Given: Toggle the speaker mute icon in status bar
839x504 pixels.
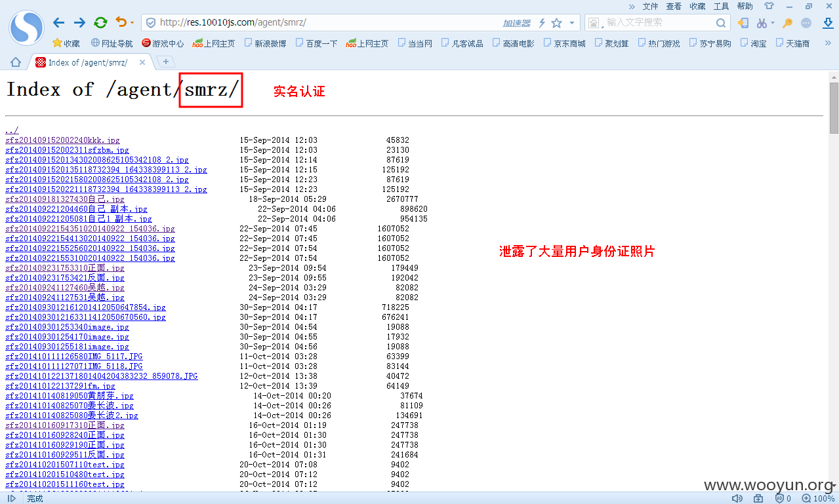Looking at the screenshot, I should tap(737, 498).
